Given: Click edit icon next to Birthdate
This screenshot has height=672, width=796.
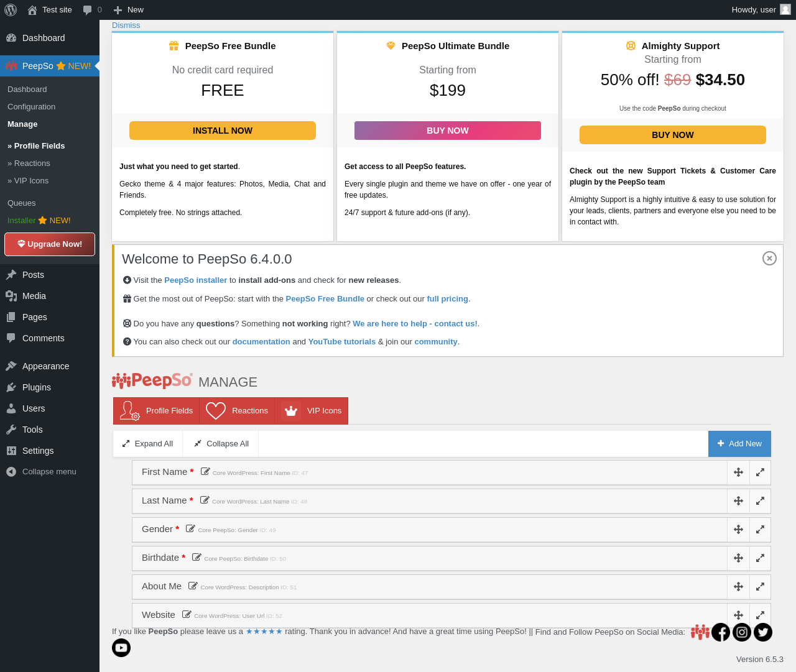Looking at the screenshot, I should 197,557.
